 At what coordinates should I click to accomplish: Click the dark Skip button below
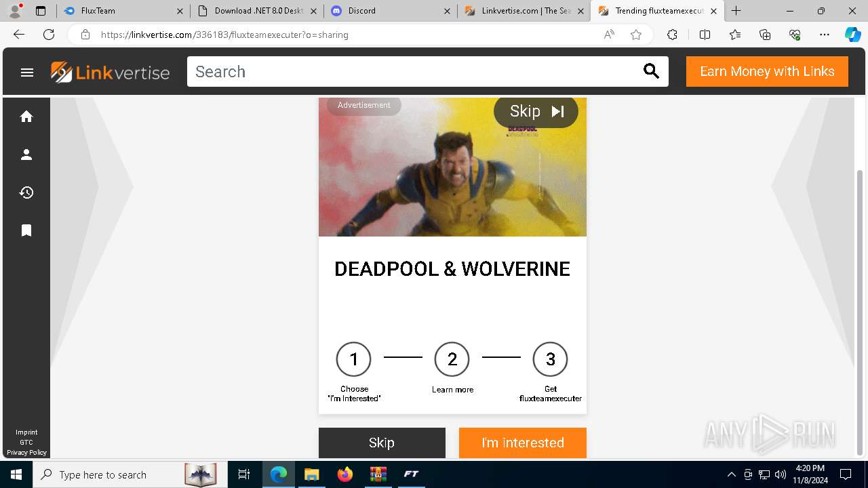[x=382, y=443]
